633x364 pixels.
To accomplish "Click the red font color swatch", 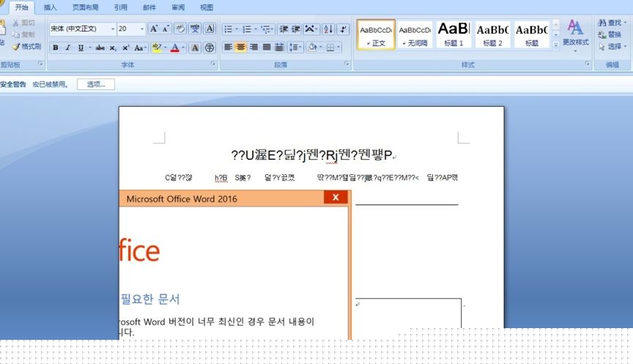I will tap(174, 48).
